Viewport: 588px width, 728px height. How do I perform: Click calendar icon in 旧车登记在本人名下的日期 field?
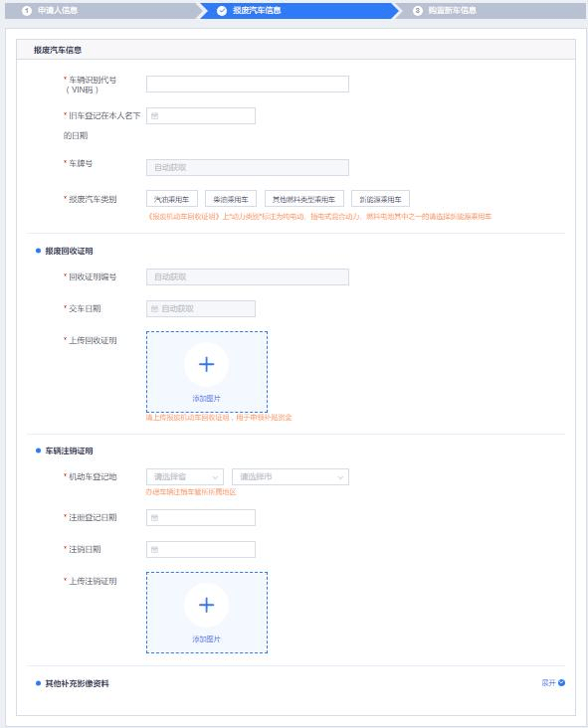(x=154, y=116)
